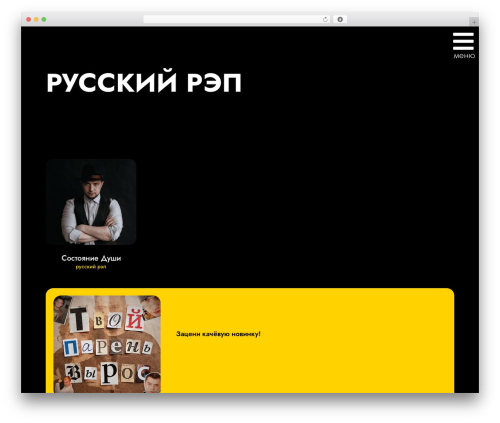Click the yellow русский рэп tag
The image size is (500, 423).
tap(91, 267)
